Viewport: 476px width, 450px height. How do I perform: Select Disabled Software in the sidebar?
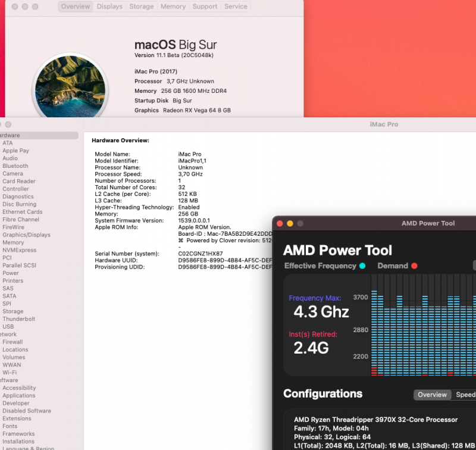coord(27,411)
